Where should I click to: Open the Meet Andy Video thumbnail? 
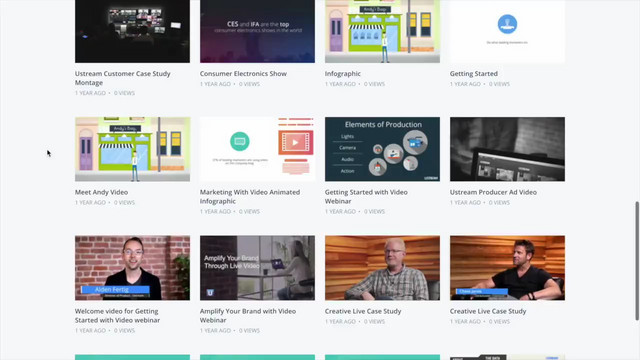point(132,149)
